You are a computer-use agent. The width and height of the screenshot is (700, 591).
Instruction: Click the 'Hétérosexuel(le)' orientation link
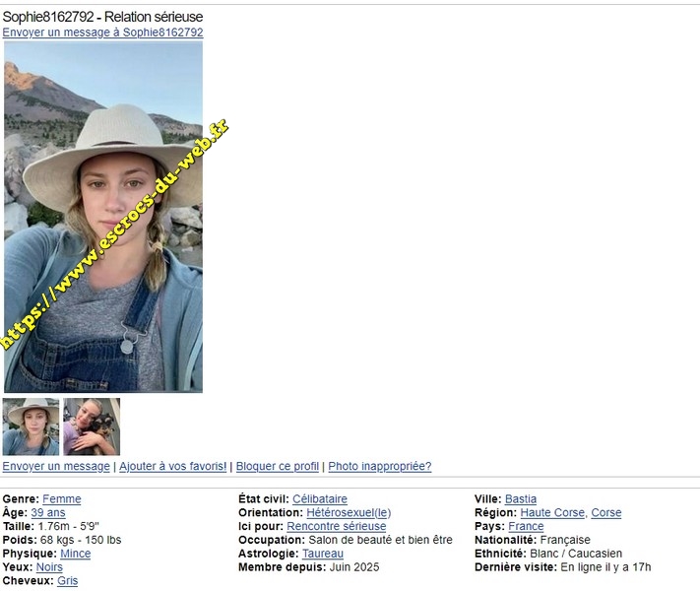coord(349,513)
